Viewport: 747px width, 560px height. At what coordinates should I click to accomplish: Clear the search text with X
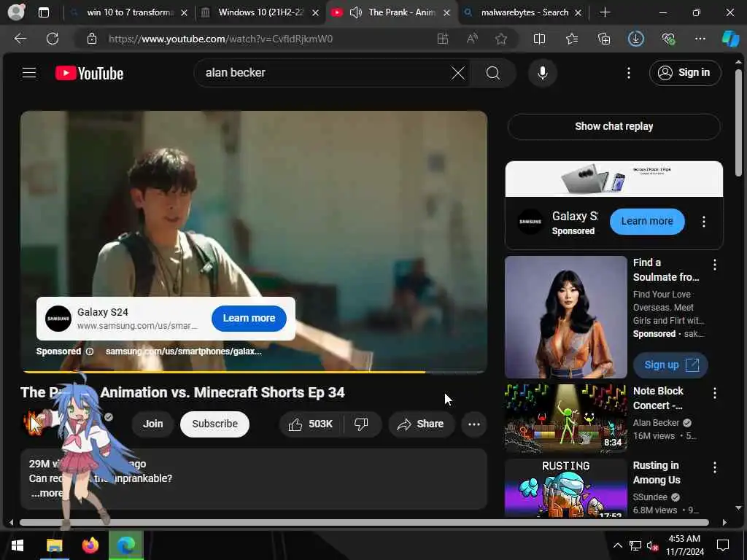pyautogui.click(x=458, y=73)
